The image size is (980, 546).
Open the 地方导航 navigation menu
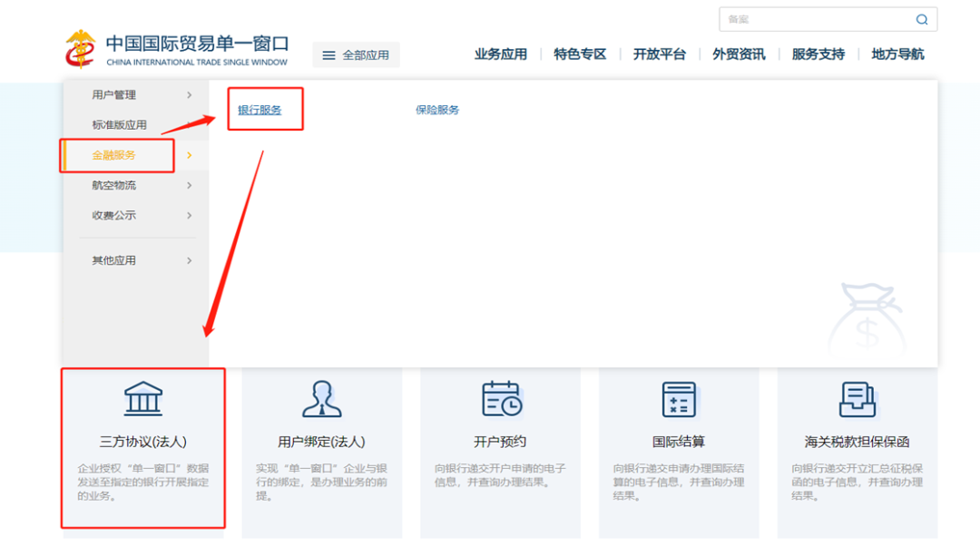point(897,54)
